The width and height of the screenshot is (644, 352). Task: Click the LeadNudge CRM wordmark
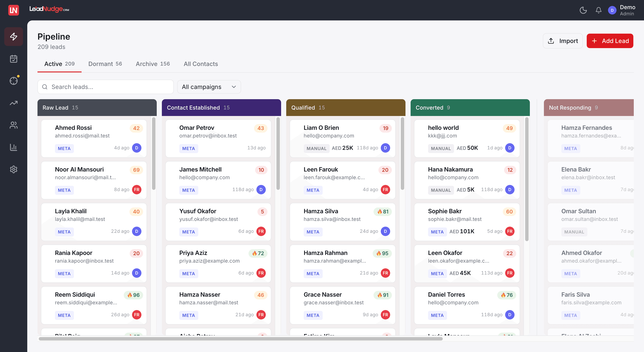49,10
